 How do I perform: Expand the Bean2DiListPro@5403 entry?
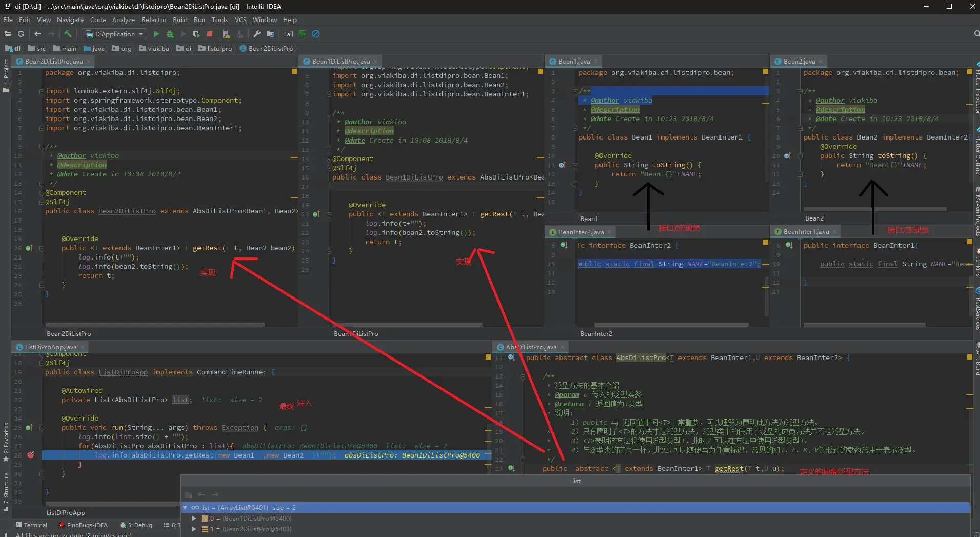194,529
